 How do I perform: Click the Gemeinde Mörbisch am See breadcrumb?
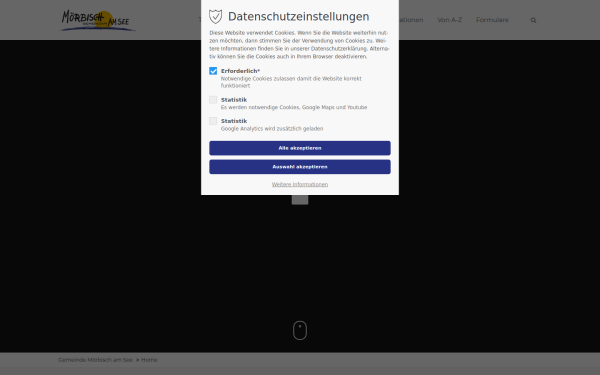(95, 360)
